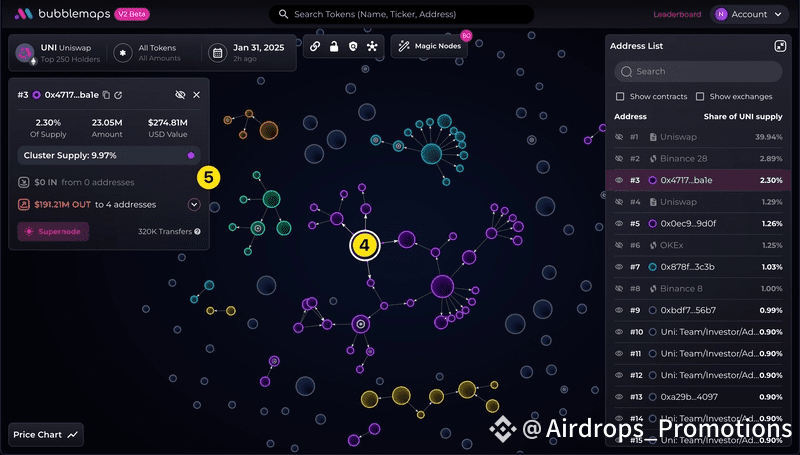Screen dimensions: 800x455
Task: Select the large purple center bubble
Action: (x=442, y=287)
